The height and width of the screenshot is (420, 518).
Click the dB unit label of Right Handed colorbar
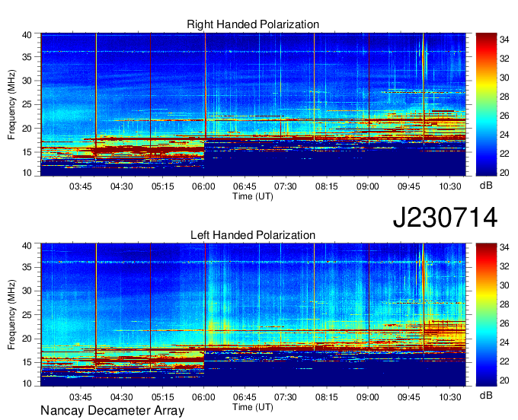tap(486, 186)
